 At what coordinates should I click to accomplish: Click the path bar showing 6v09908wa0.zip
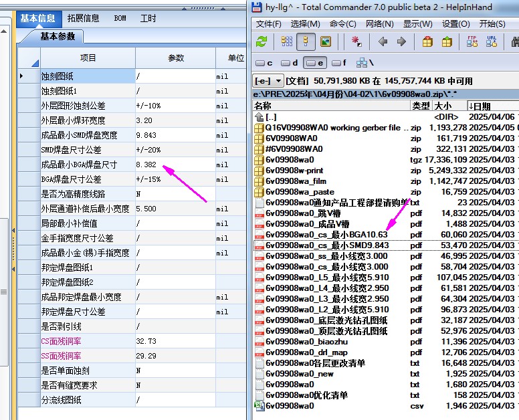(x=386, y=94)
